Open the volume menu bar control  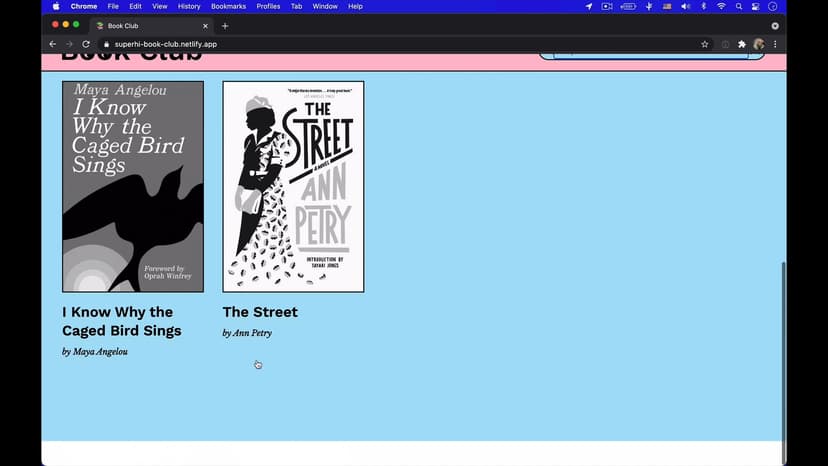(x=685, y=6)
